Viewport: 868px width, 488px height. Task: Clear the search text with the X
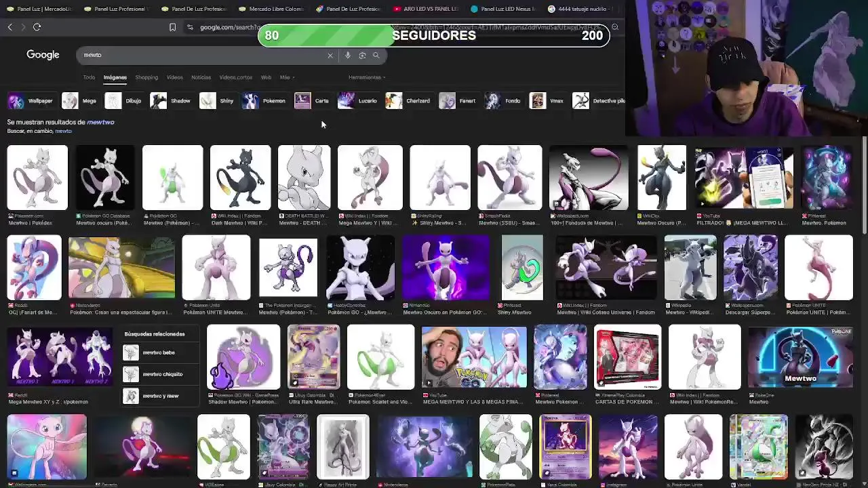pyautogui.click(x=330, y=56)
